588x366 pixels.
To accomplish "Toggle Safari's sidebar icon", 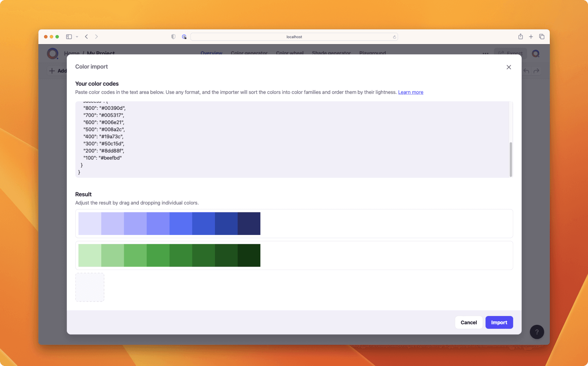I will pyautogui.click(x=69, y=37).
